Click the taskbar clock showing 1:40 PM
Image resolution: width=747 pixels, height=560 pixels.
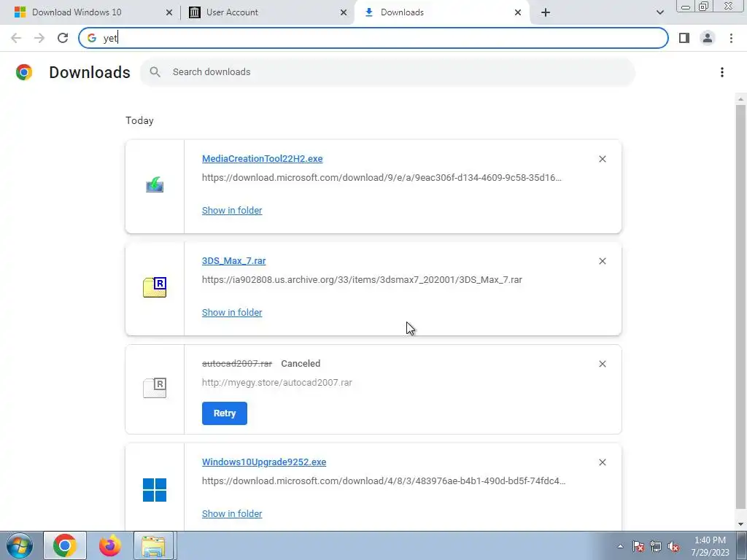tap(710, 546)
